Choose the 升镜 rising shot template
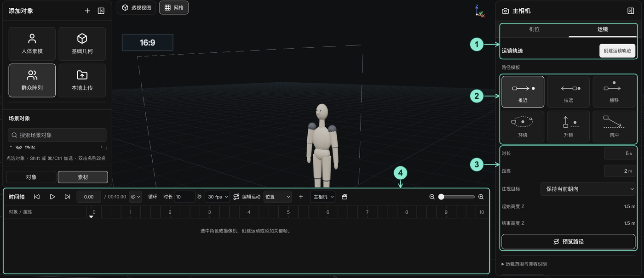644x278 pixels. tap(568, 126)
